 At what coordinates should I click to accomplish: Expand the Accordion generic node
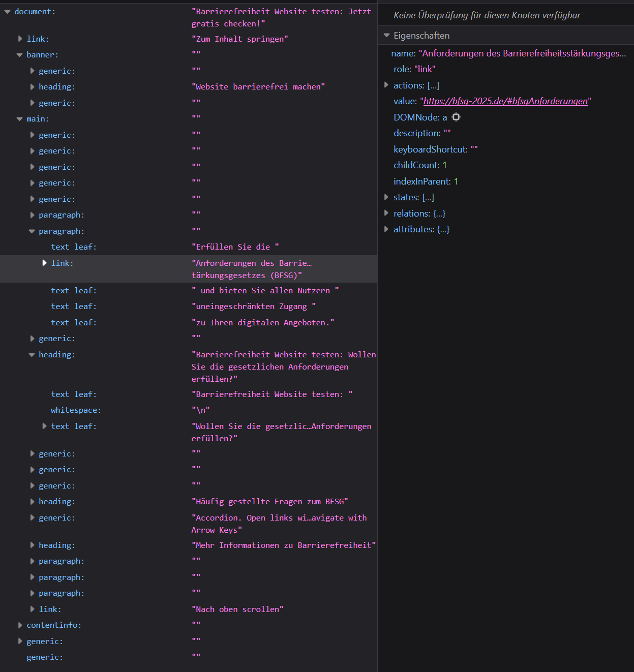click(x=32, y=518)
